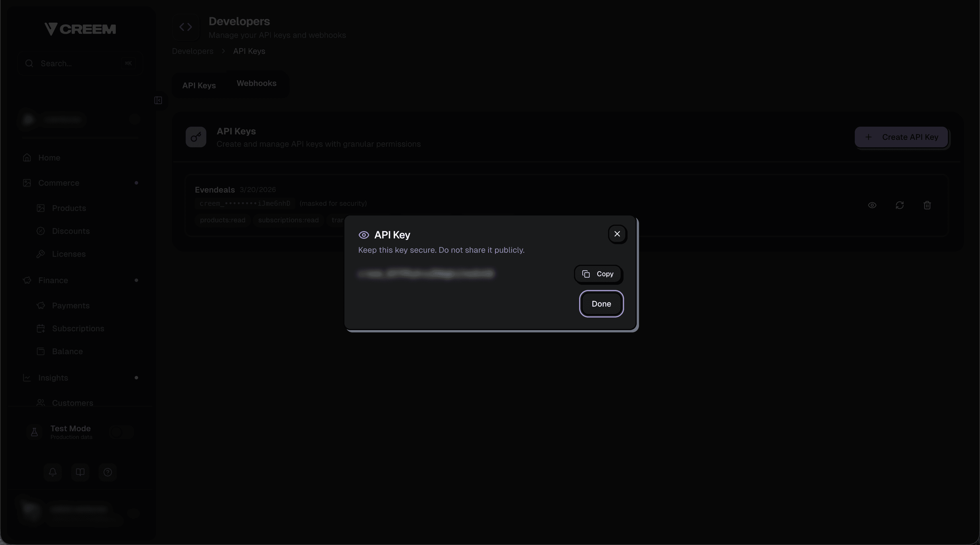Collapse the sidebar with the panel icon

point(159,100)
